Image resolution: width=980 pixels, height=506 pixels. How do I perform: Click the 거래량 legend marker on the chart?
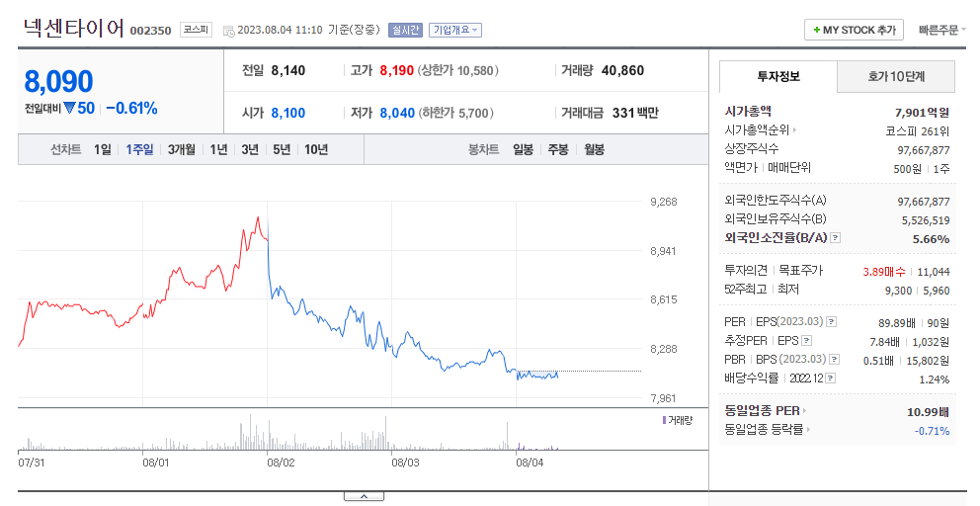(x=665, y=420)
